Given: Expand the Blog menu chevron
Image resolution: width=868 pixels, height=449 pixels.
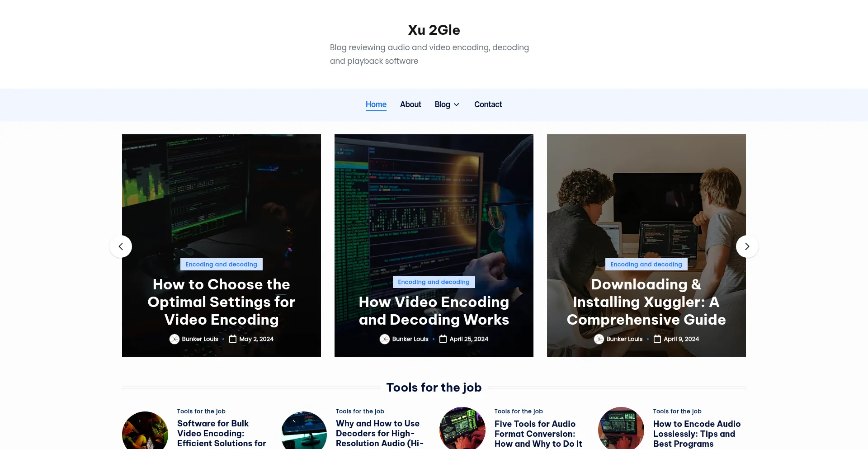Looking at the screenshot, I should [x=457, y=104].
